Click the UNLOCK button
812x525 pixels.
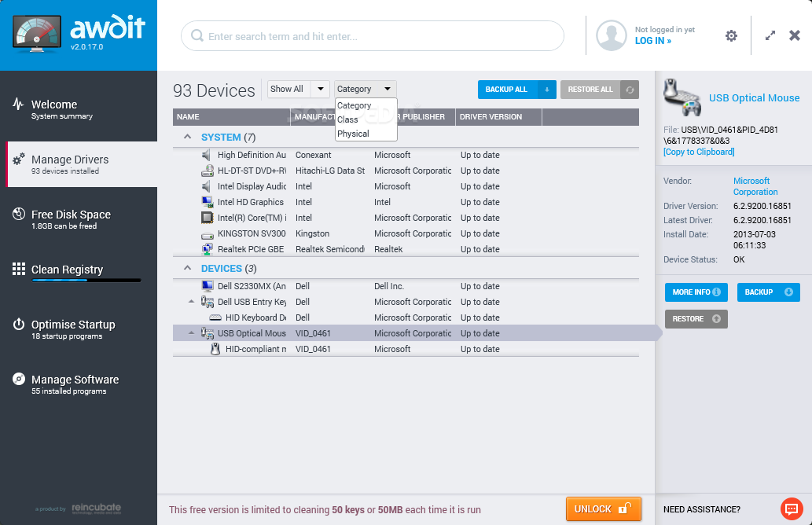[x=604, y=509]
